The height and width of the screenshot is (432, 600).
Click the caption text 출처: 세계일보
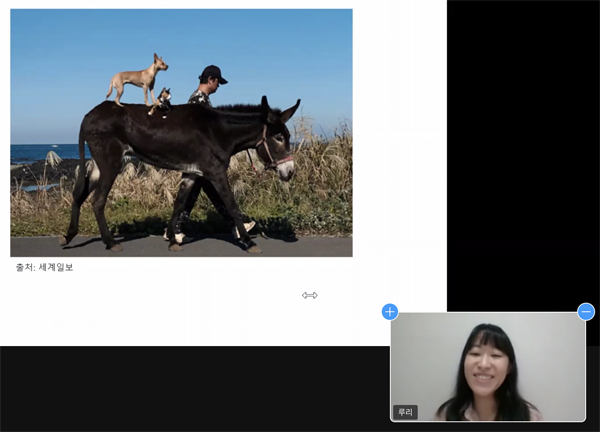(x=44, y=267)
